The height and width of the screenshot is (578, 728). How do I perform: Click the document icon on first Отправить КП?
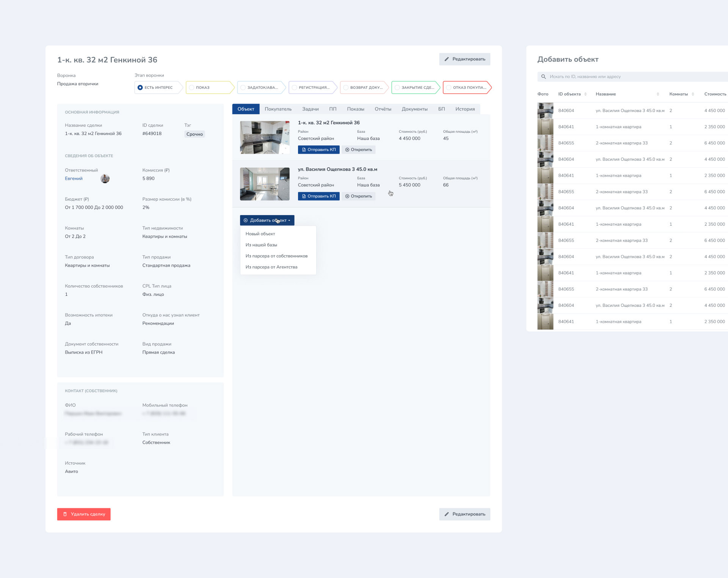pos(304,150)
